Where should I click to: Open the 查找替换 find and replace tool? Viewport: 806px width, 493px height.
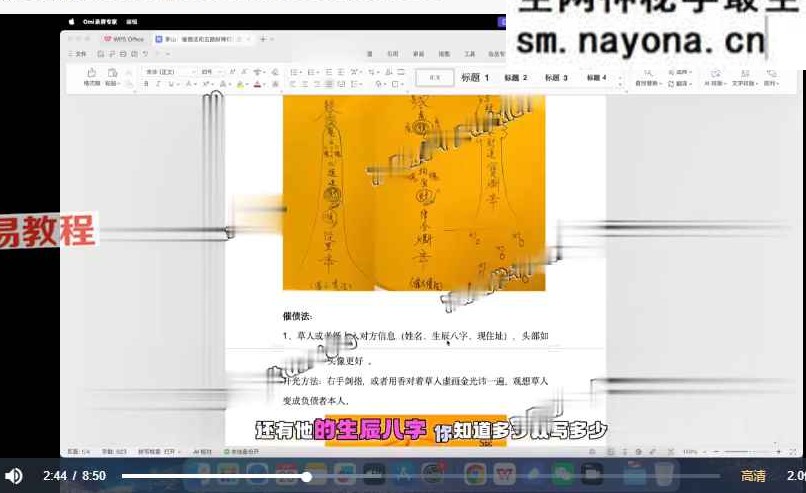pyautogui.click(x=647, y=78)
